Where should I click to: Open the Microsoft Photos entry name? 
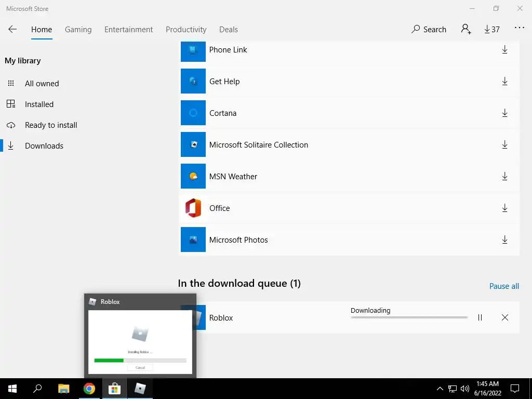(238, 240)
